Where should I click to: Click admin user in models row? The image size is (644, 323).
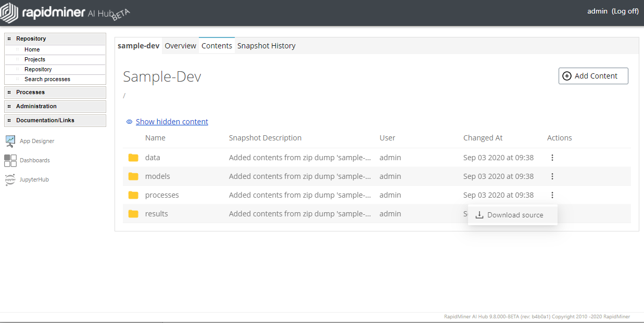390,176
